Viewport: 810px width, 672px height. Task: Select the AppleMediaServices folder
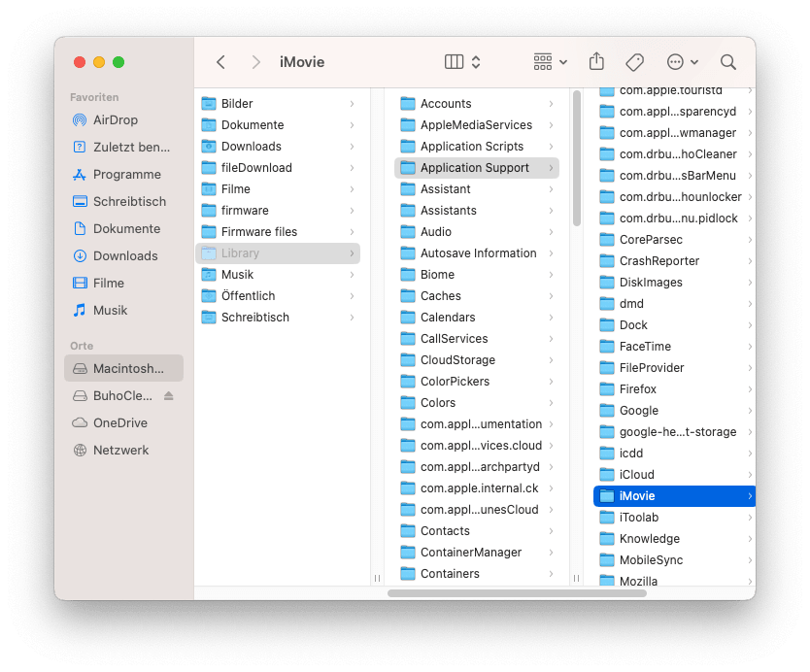(x=477, y=125)
